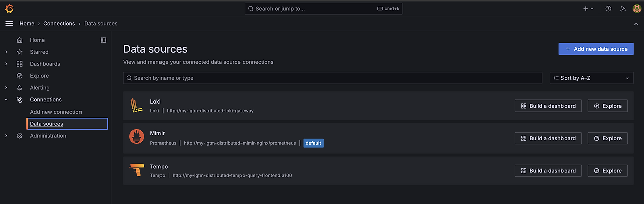Open Data sources sidebar item
Image resolution: width=644 pixels, height=204 pixels.
pyautogui.click(x=67, y=124)
